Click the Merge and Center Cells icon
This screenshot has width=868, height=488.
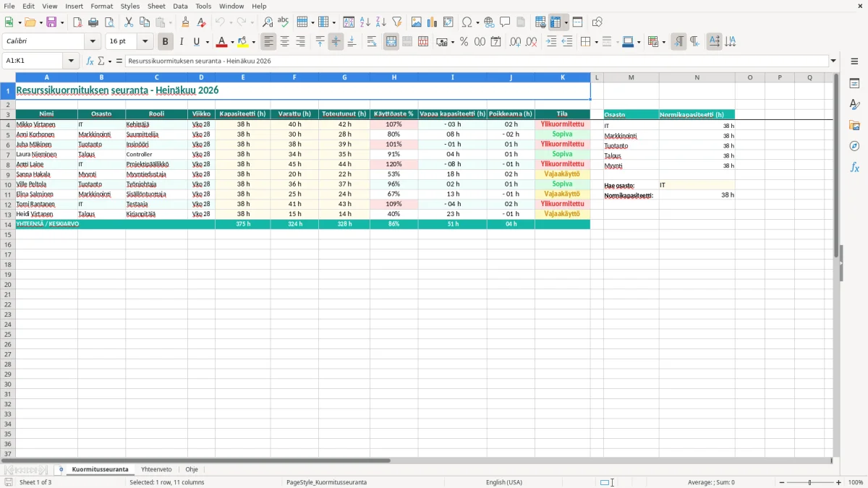coord(391,42)
